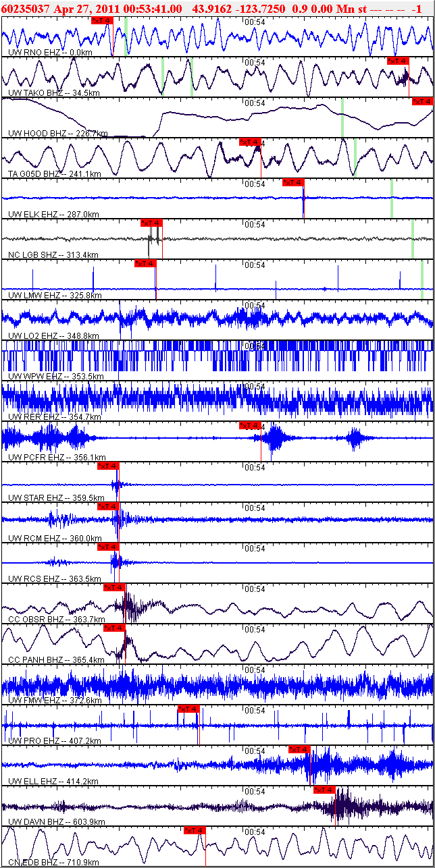This screenshot has height=868, width=435.
Task: Click the red pick flag on RCM trace
Action: pos(108,507)
